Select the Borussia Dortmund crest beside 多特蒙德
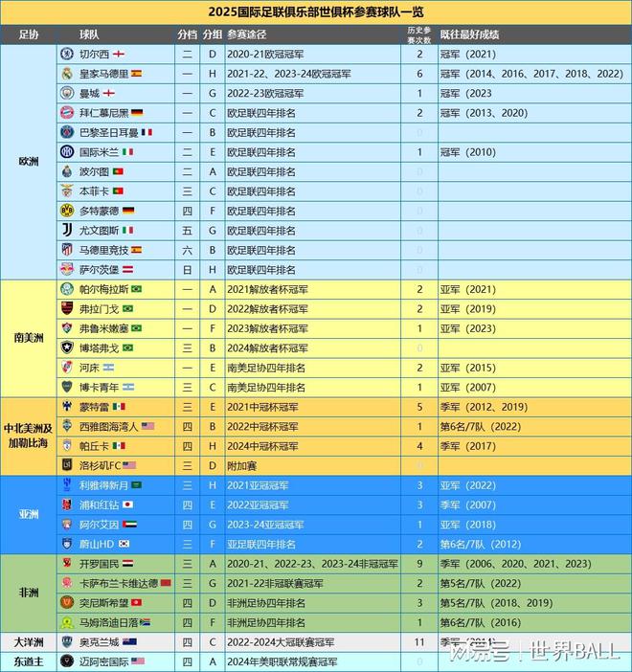This screenshot has width=632, height=672. click(67, 210)
